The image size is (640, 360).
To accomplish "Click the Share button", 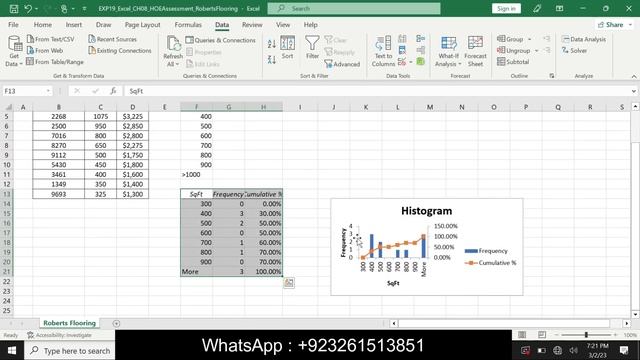I will pyautogui.click(x=611, y=25).
